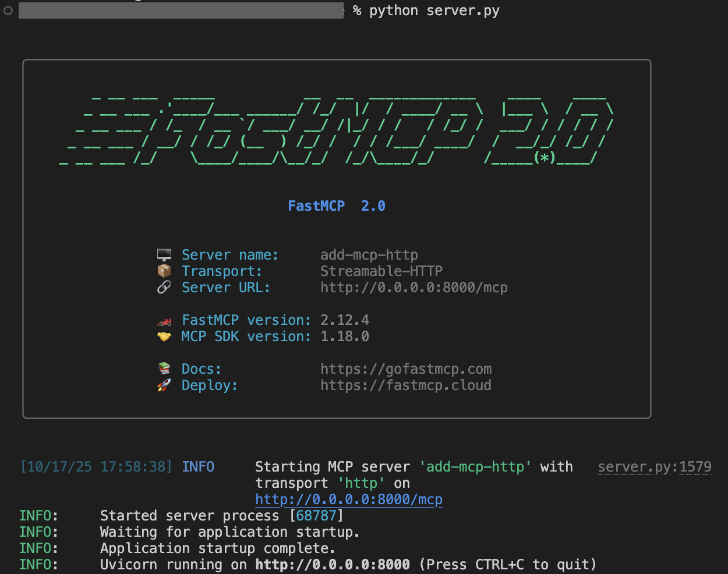Click the percent sign shell prompt
The width and height of the screenshot is (728, 574).
coord(357,11)
